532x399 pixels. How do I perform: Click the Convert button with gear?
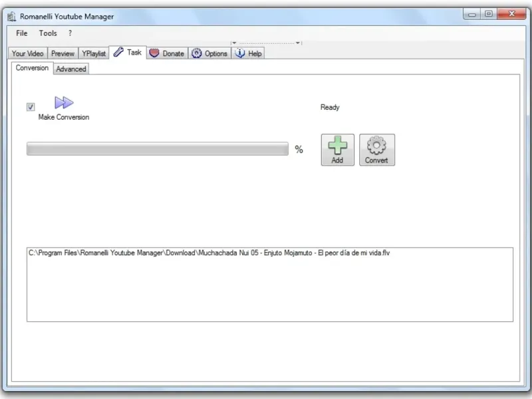(x=377, y=150)
